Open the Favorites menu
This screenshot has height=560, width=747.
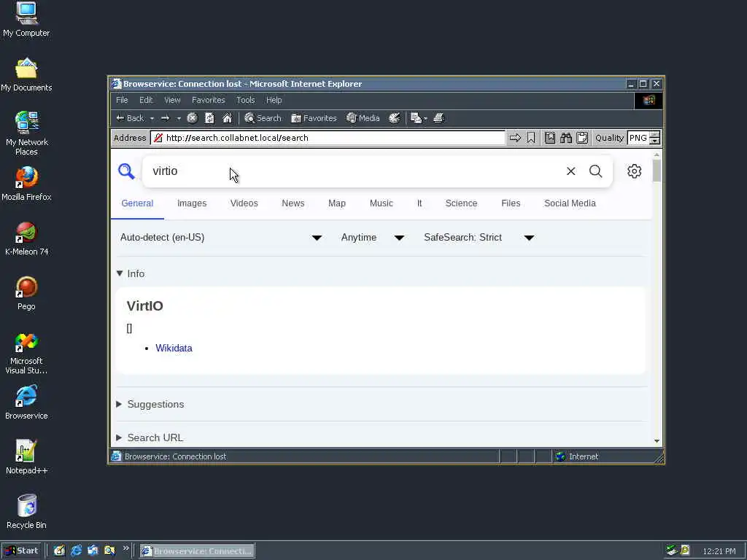(x=208, y=100)
